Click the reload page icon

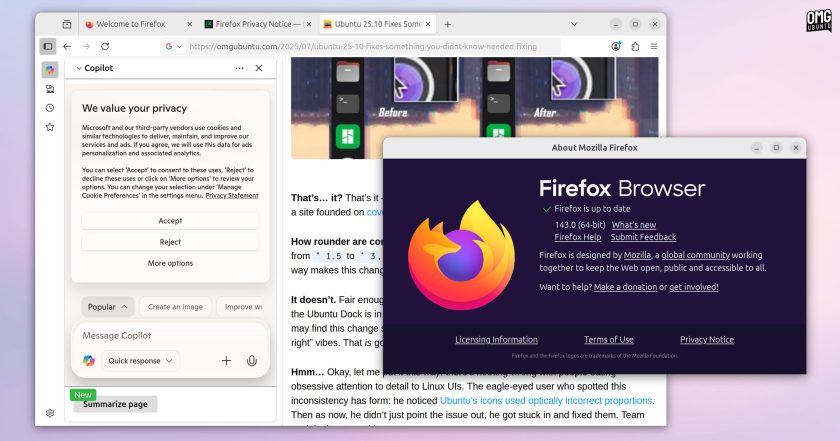[105, 47]
